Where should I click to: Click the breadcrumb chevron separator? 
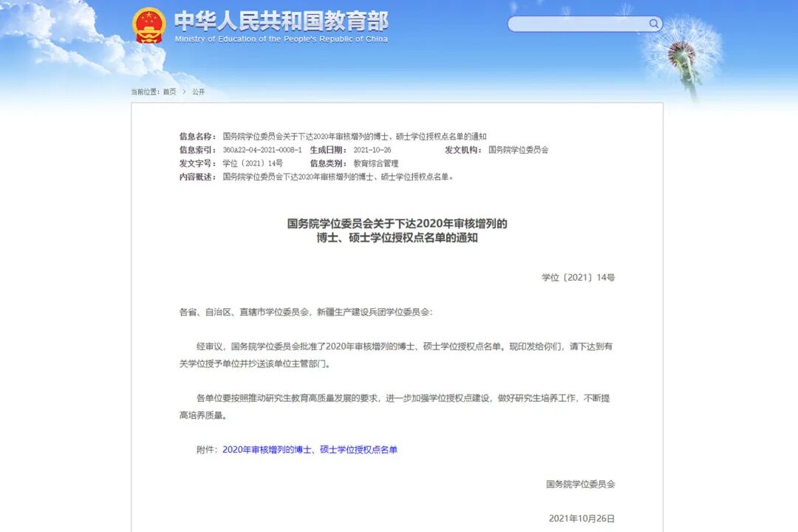point(184,92)
